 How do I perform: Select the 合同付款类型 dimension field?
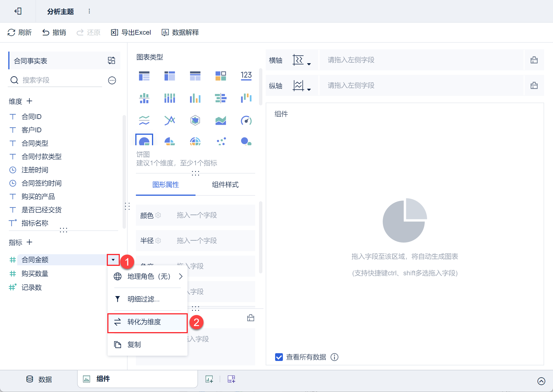42,157
